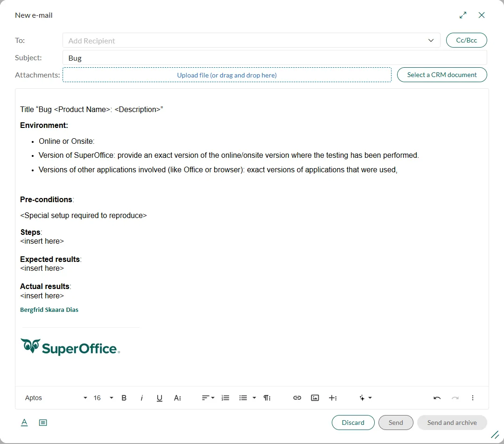Click the undo arrow icon
The width and height of the screenshot is (504, 444).
click(x=437, y=398)
